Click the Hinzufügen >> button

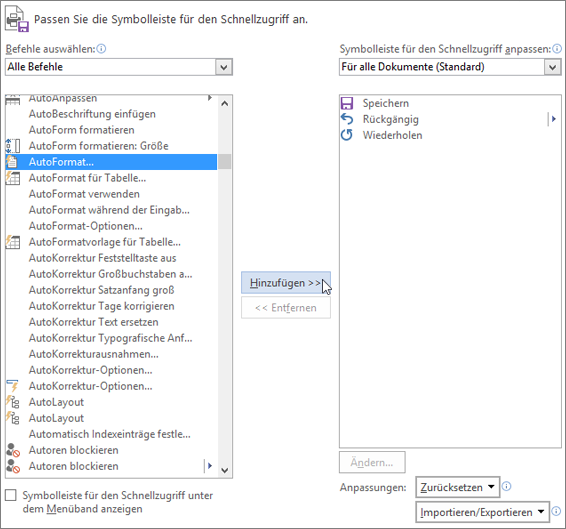286,283
